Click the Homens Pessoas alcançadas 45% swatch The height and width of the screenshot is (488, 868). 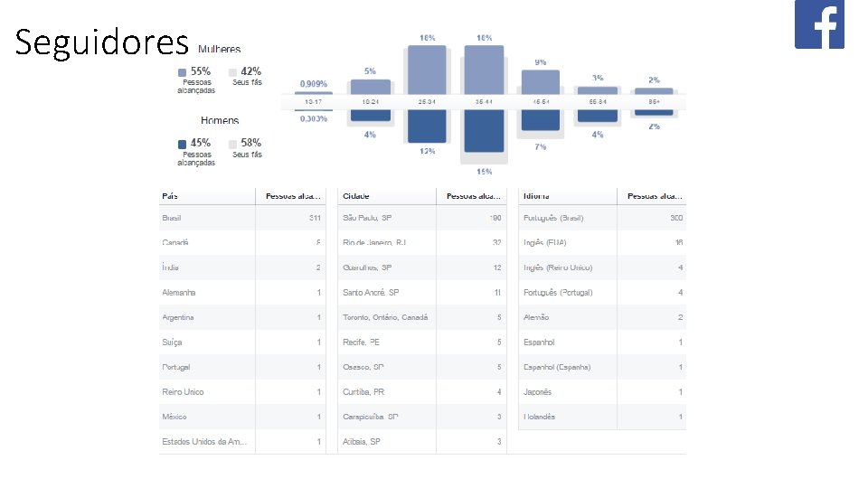click(183, 144)
